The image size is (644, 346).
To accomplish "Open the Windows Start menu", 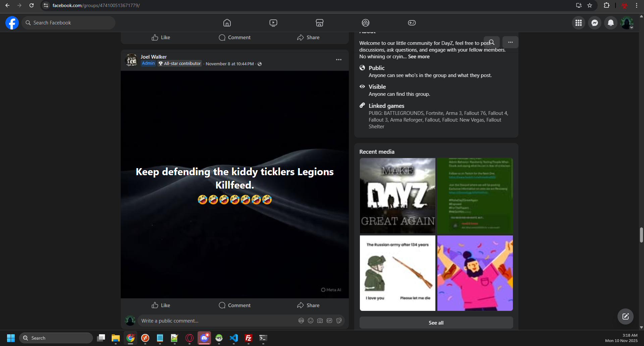I will [11, 338].
